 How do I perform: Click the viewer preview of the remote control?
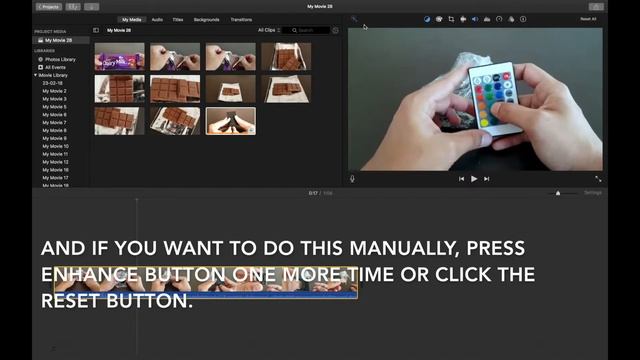[475, 99]
